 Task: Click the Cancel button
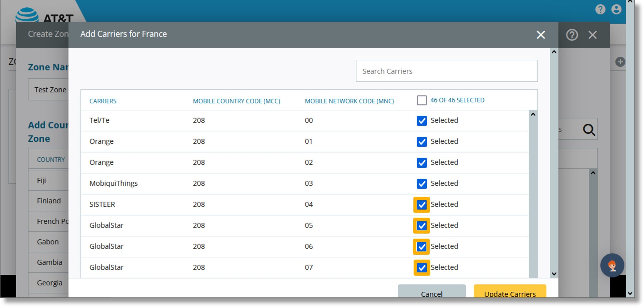click(432, 291)
